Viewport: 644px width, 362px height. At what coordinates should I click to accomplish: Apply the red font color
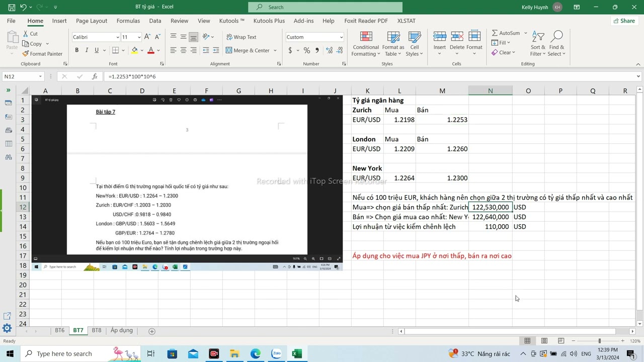(150, 50)
